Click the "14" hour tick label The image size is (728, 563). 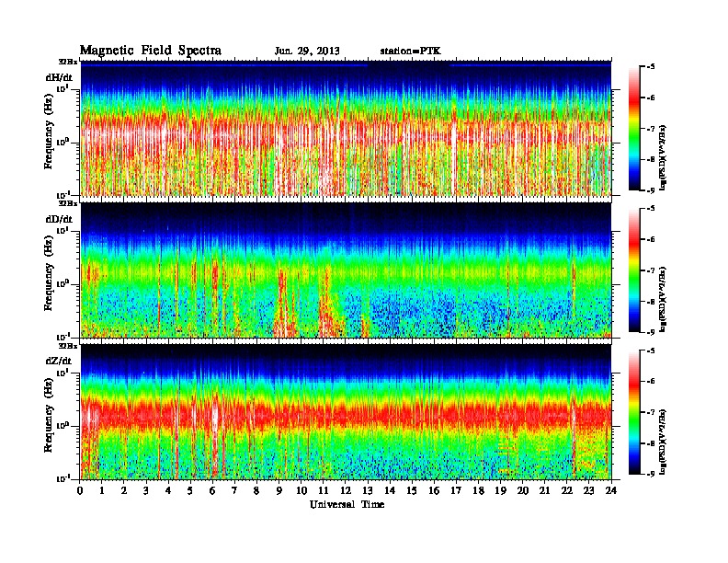[390, 490]
